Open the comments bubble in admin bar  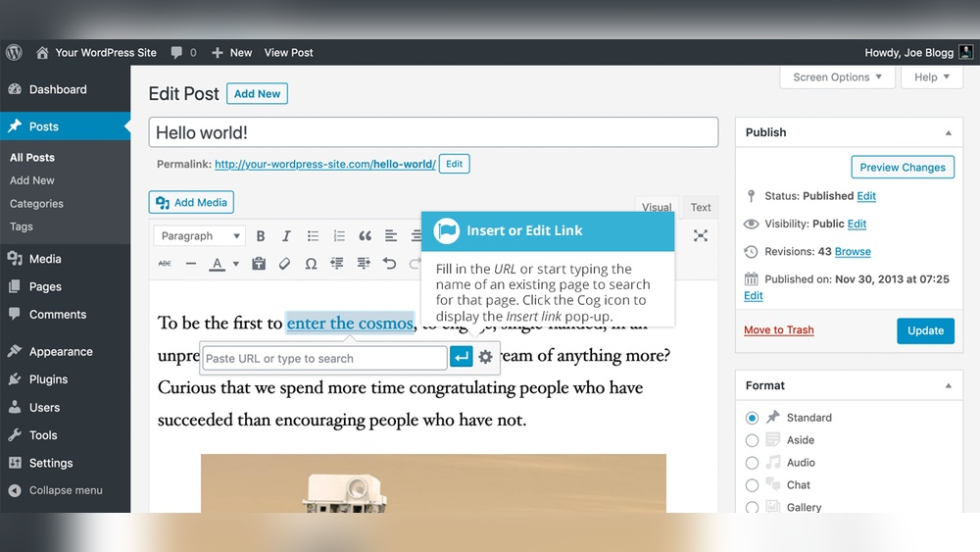point(183,53)
